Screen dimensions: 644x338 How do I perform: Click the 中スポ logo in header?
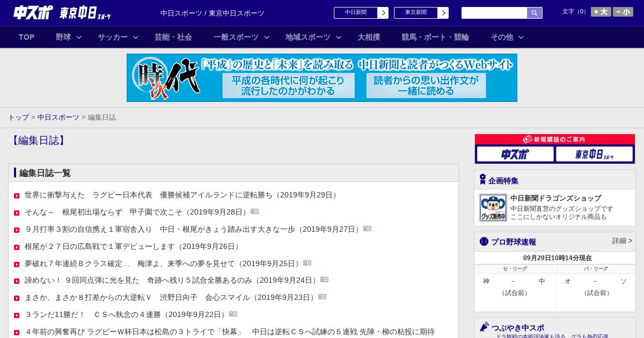click(x=33, y=12)
